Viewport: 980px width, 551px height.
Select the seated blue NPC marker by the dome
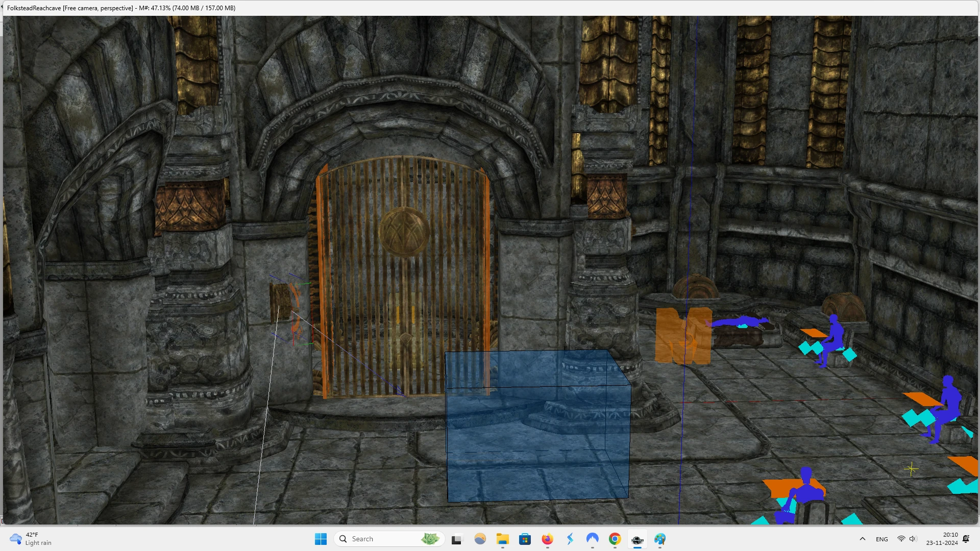pyautogui.click(x=832, y=340)
